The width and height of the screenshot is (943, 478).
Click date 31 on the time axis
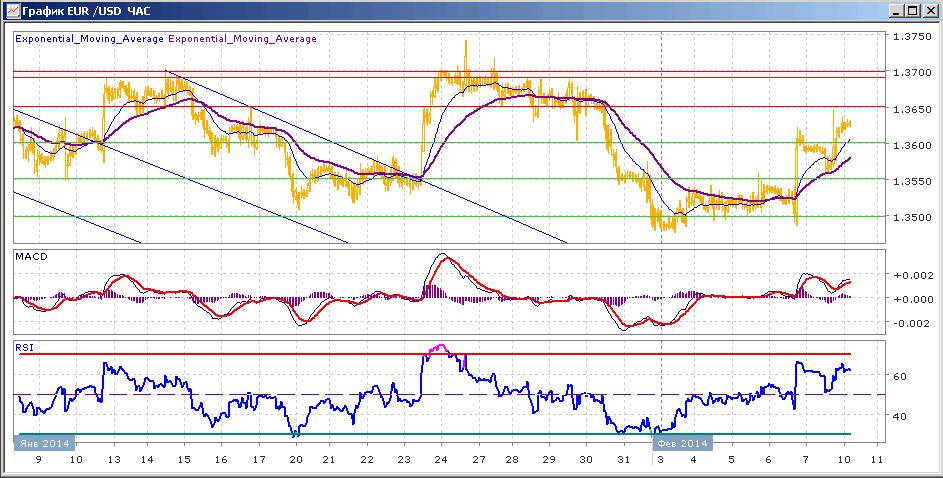pyautogui.click(x=624, y=459)
